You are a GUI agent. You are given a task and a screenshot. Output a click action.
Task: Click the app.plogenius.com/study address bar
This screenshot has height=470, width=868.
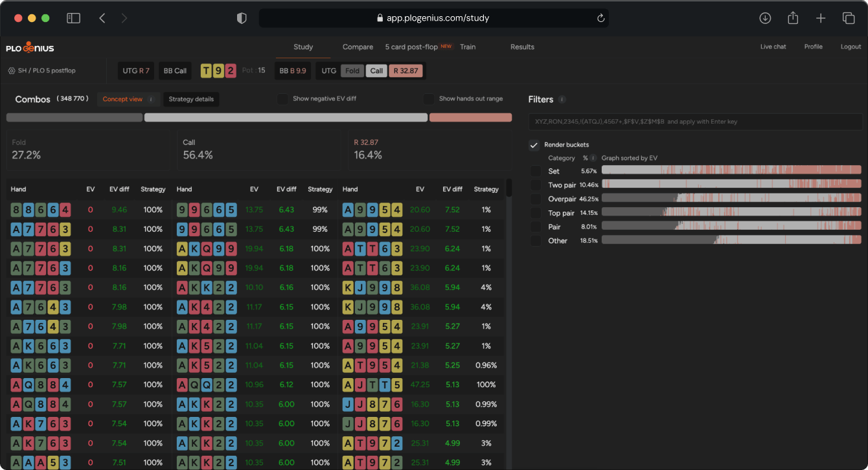(433, 18)
